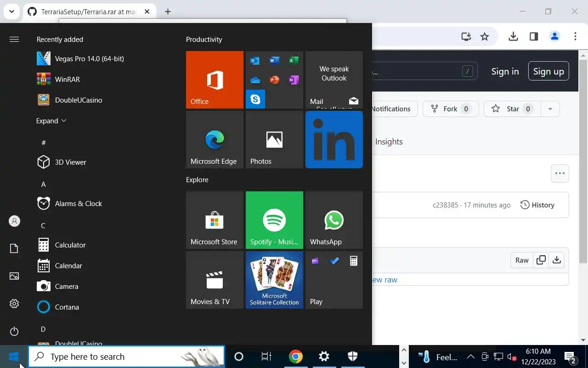Open Raw file view

click(522, 260)
